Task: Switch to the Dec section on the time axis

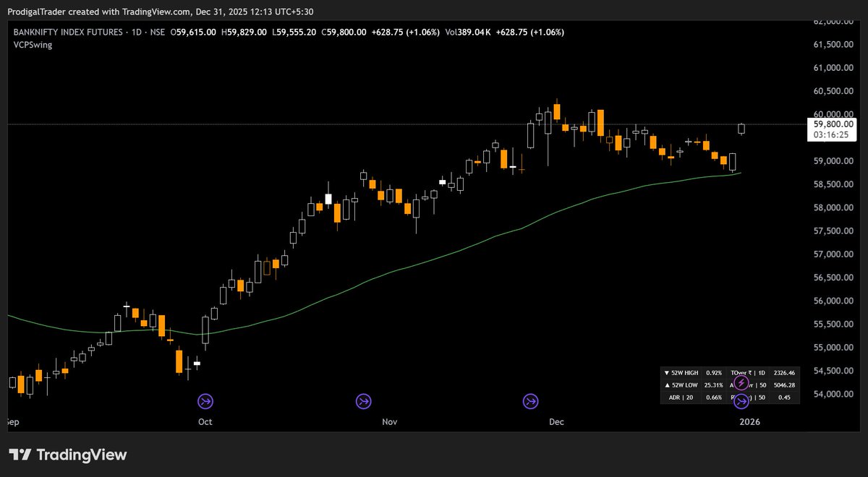Action: pos(556,421)
